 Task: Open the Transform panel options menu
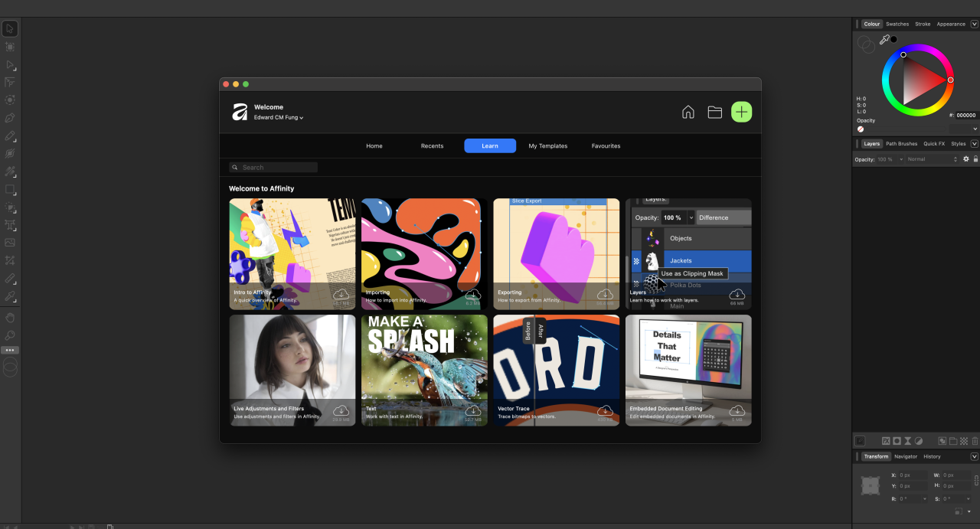tap(974, 456)
